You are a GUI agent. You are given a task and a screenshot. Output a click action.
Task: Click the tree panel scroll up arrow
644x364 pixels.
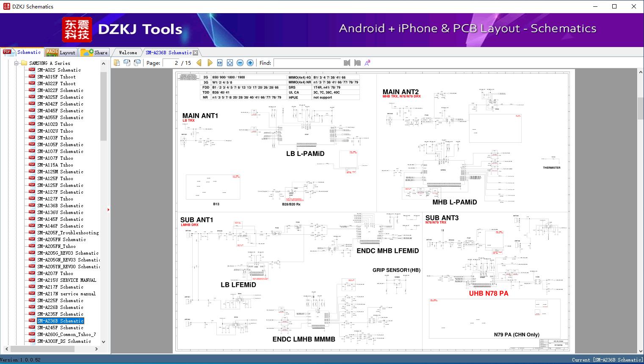pyautogui.click(x=103, y=64)
